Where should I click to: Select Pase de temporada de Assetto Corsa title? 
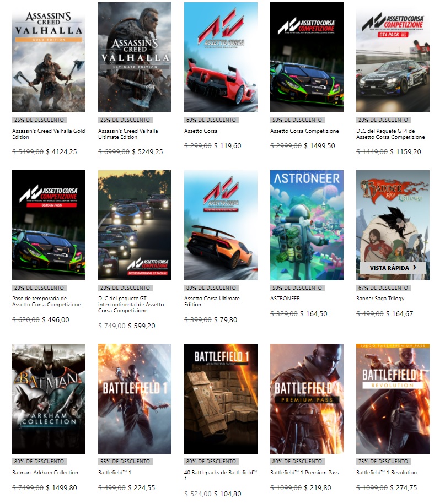(x=46, y=301)
